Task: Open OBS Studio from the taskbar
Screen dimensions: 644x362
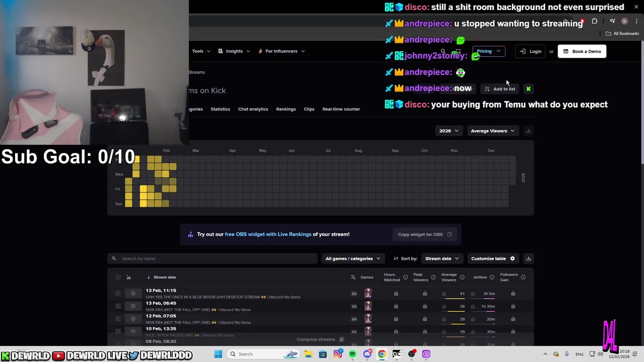Action: pos(412,354)
